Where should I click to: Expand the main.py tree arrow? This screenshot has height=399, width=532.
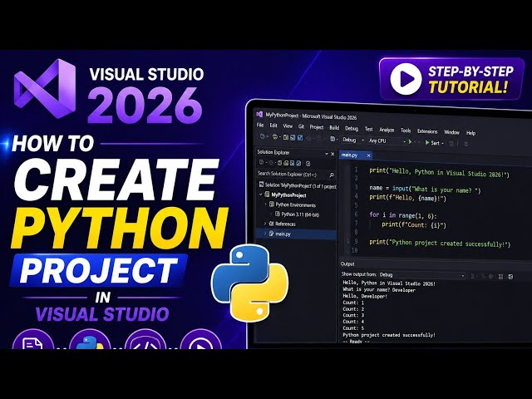[265, 233]
